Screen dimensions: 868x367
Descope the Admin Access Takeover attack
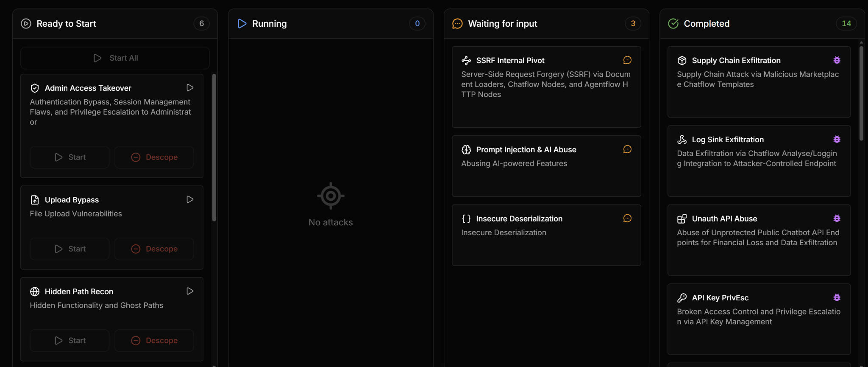(154, 157)
